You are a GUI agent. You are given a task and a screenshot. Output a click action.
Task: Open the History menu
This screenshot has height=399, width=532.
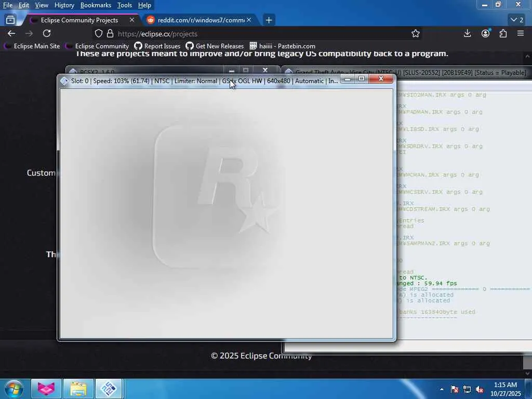tap(64, 5)
